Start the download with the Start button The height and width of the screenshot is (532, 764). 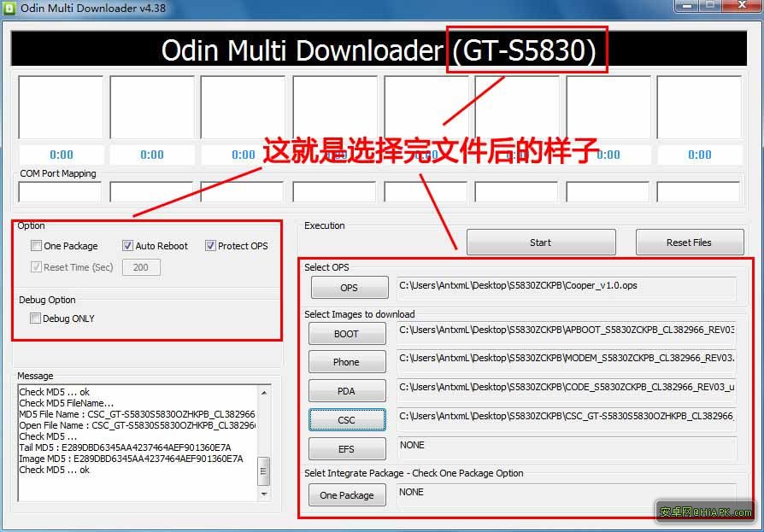point(541,242)
